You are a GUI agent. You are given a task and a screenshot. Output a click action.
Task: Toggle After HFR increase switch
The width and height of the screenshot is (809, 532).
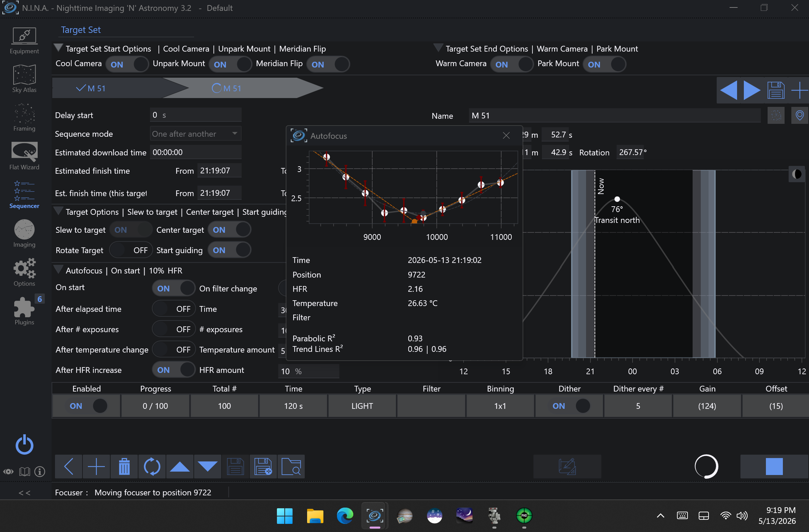(174, 370)
